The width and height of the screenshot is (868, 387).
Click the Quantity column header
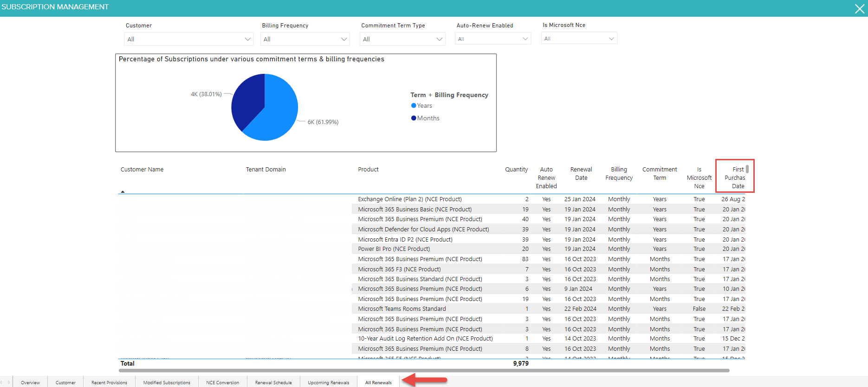tap(516, 170)
